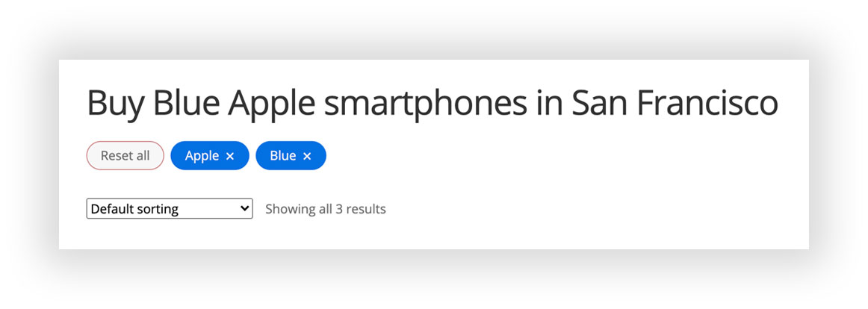Open the Default sorting dropdown
868x309 pixels.
(x=170, y=209)
